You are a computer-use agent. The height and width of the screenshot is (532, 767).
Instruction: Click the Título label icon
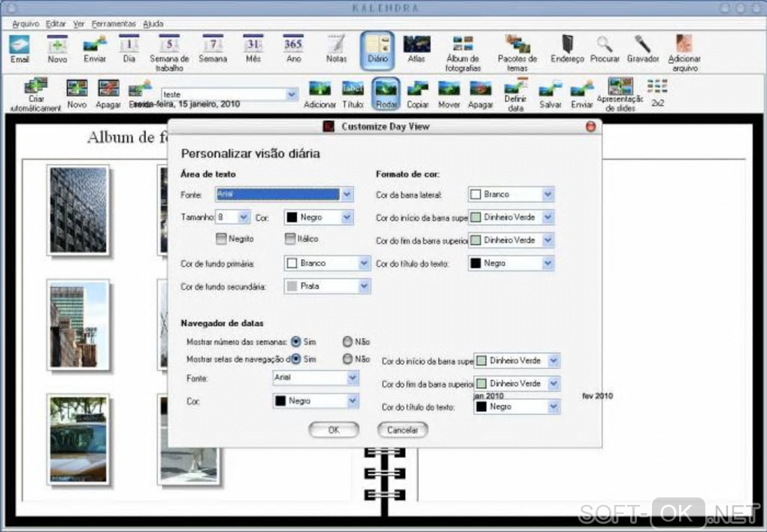353,94
